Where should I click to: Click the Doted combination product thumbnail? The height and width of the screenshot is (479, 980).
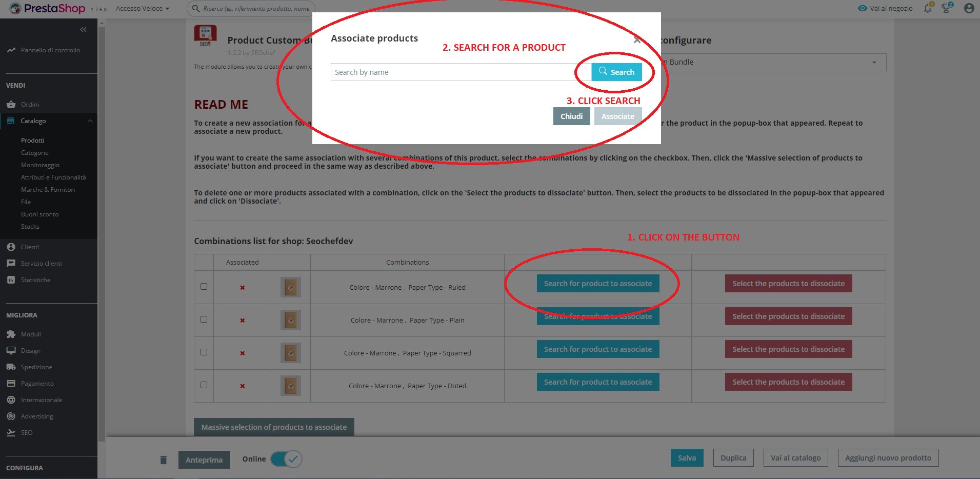pyautogui.click(x=290, y=386)
